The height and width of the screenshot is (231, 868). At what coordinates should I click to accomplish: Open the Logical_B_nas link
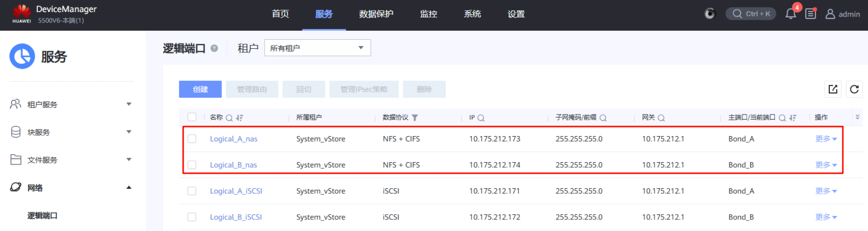click(233, 165)
